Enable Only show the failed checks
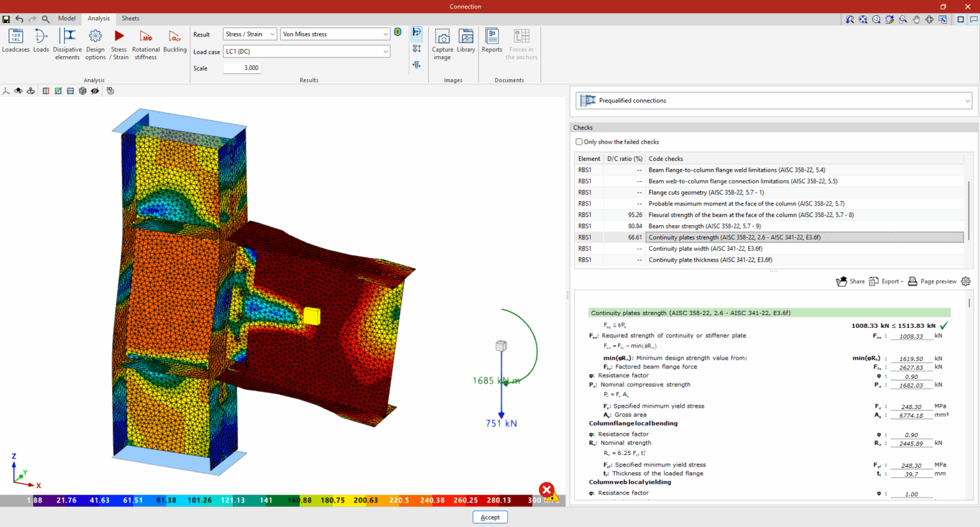The width and height of the screenshot is (980, 527). (x=579, y=142)
